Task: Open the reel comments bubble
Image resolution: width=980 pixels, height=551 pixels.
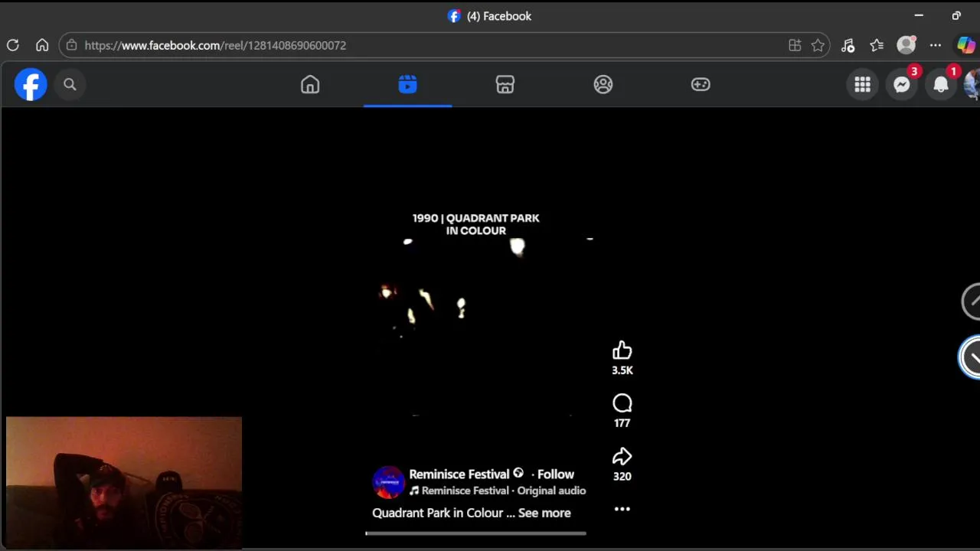Action: [622, 403]
